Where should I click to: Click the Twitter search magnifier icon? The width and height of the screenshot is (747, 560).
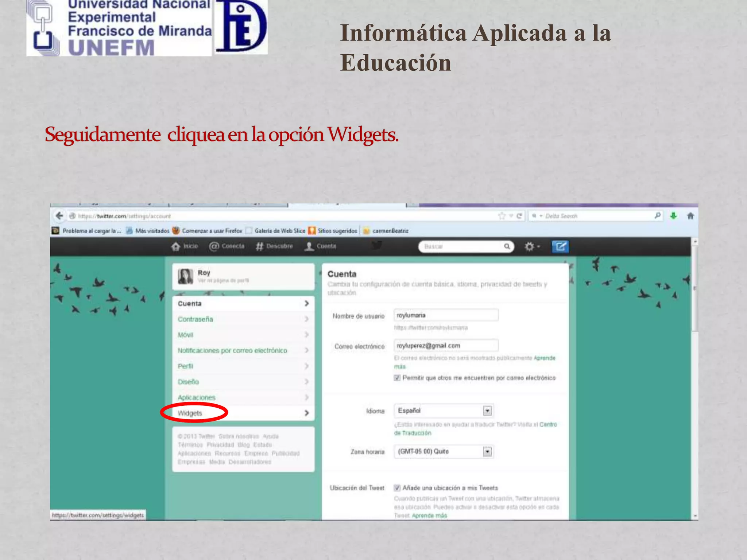click(x=507, y=246)
